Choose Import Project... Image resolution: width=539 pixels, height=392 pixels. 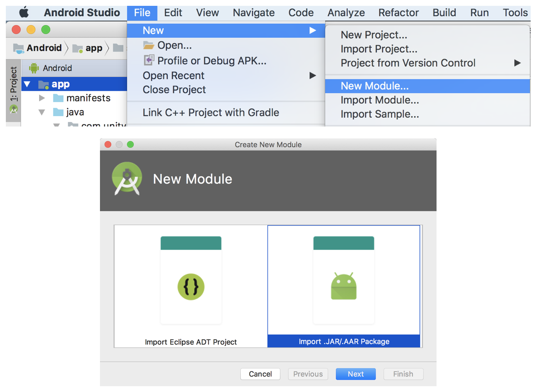coord(427,49)
